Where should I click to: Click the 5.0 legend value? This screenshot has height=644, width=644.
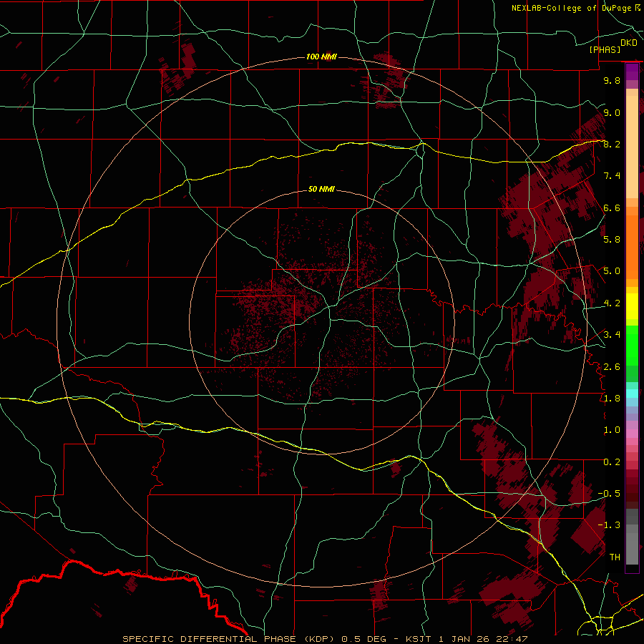click(612, 271)
